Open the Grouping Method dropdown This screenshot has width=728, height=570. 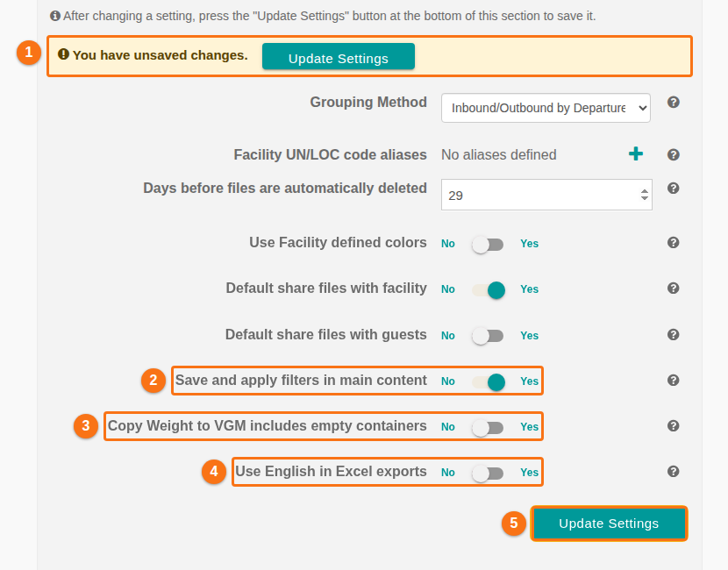(546, 108)
